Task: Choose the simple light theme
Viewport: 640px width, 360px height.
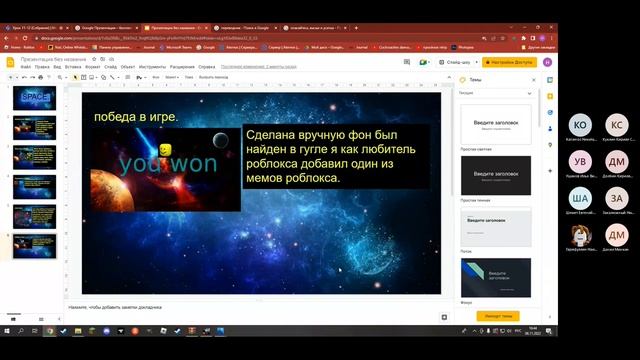Action: pyautogui.click(x=496, y=124)
